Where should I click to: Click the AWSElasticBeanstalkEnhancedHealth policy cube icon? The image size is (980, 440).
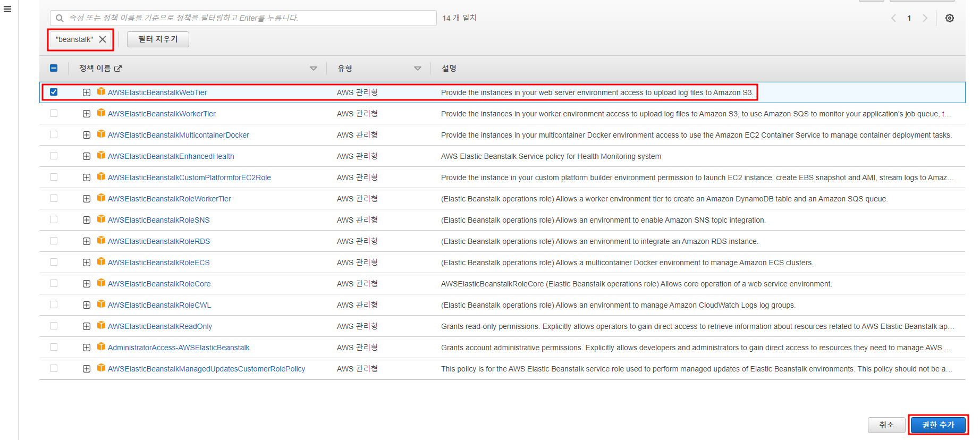pyautogui.click(x=101, y=155)
